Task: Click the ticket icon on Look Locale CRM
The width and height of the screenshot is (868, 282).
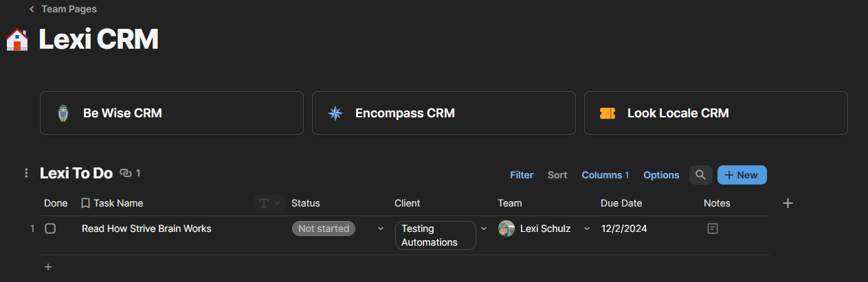Action: pos(607,113)
